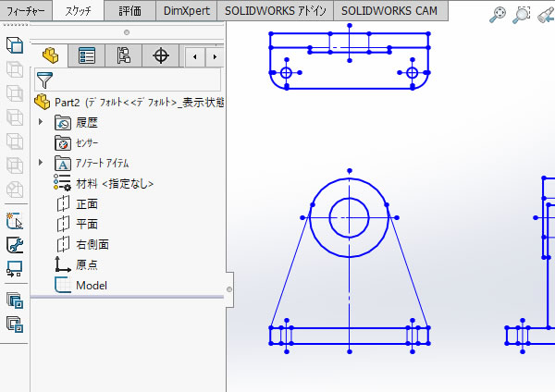555x392 pixels.
Task: Select the 右側面 plane
Action: [82, 244]
